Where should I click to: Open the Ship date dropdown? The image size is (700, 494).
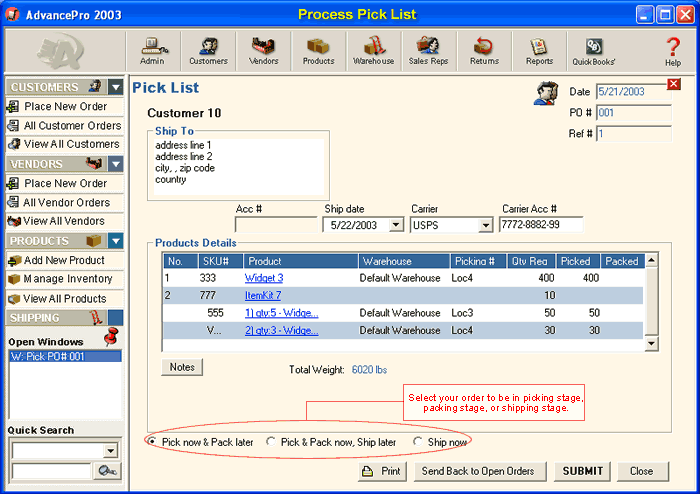396,225
